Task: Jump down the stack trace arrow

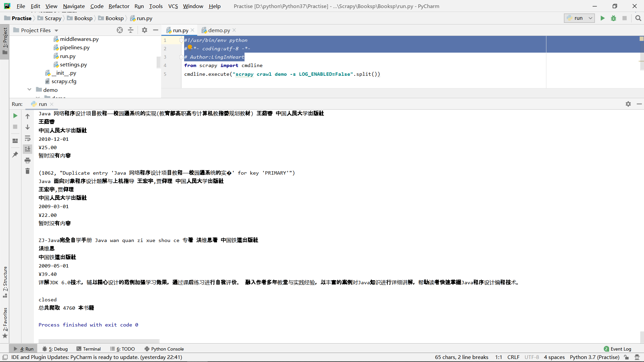Action: click(x=28, y=127)
